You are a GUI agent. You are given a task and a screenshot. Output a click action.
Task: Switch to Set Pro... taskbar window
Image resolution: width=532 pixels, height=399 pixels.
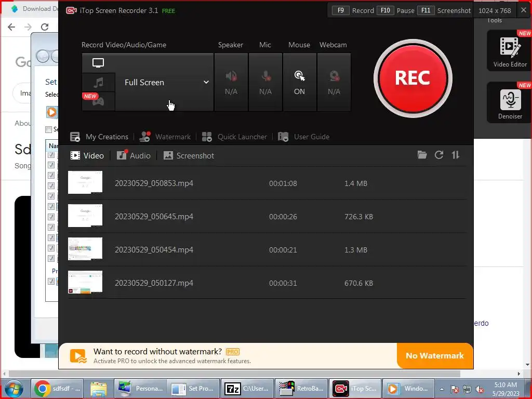pyautogui.click(x=194, y=389)
